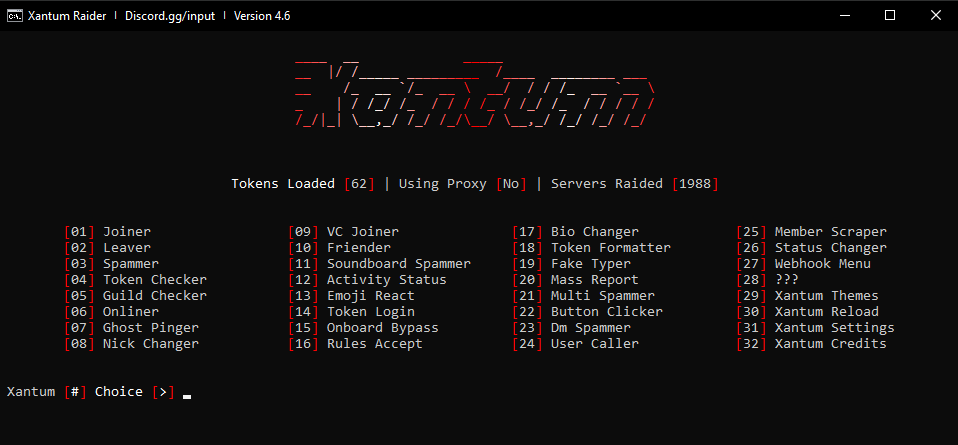Image resolution: width=958 pixels, height=445 pixels.
Task: Click the window title Xantum Raider text
Action: pos(67,16)
